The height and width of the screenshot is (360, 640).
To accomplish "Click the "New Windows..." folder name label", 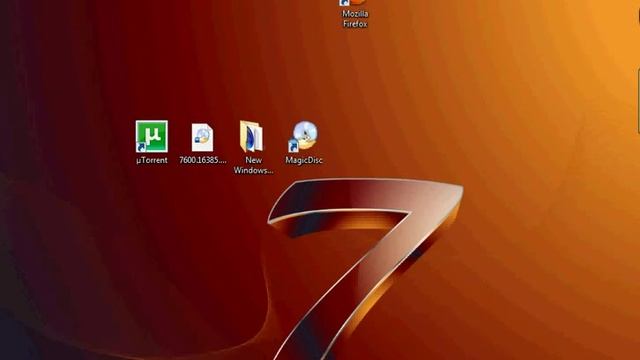I will click(x=253, y=165).
